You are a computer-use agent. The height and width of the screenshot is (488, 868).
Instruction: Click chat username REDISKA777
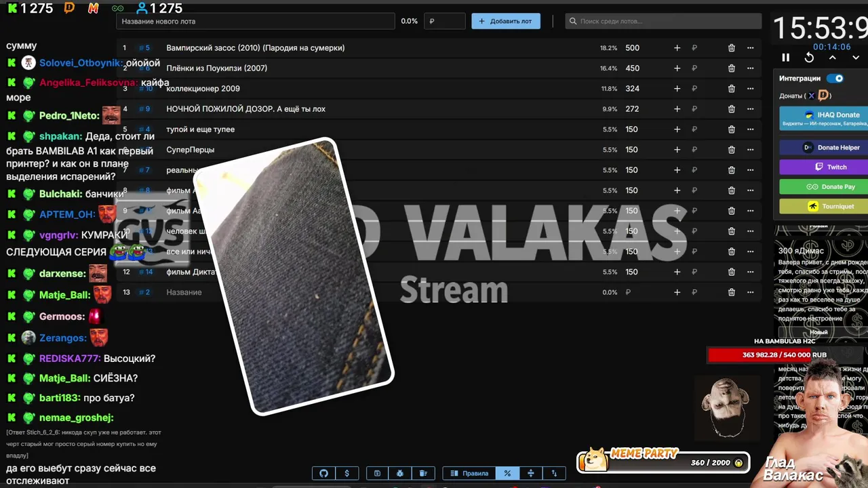[x=70, y=359]
